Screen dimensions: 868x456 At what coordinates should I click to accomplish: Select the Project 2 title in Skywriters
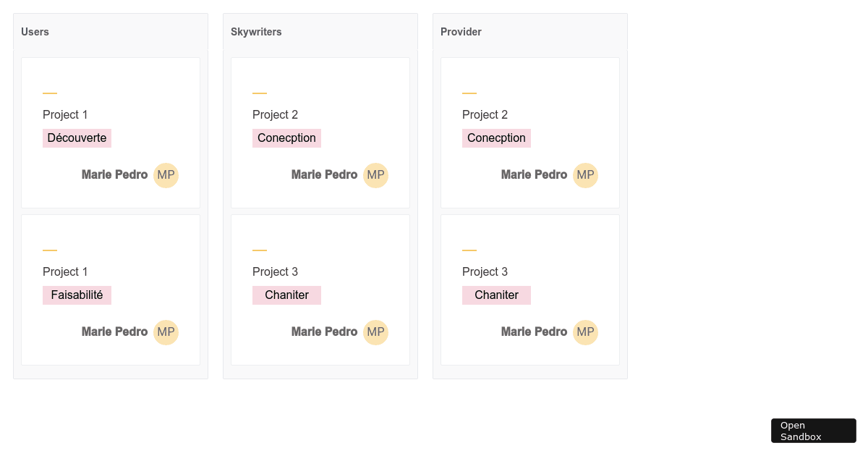275,114
